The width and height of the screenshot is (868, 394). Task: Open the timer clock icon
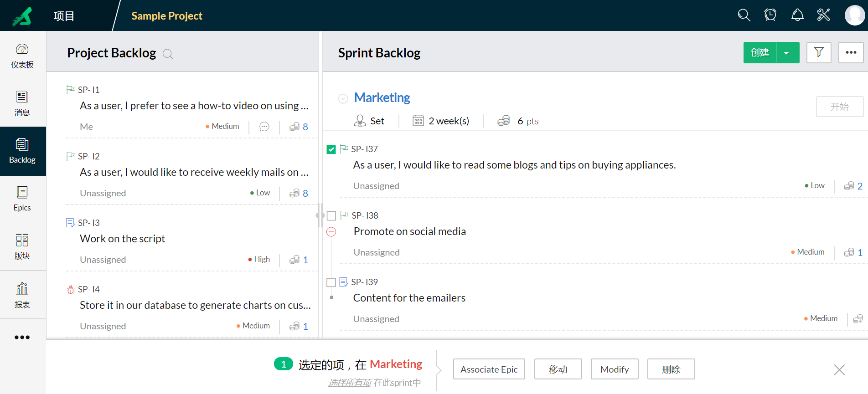pyautogui.click(x=770, y=15)
